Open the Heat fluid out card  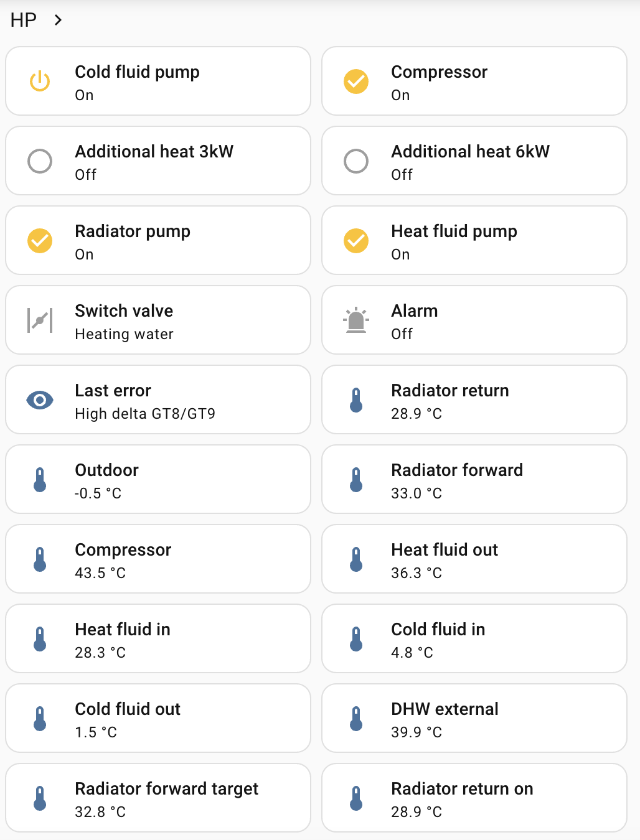pyautogui.click(x=473, y=559)
